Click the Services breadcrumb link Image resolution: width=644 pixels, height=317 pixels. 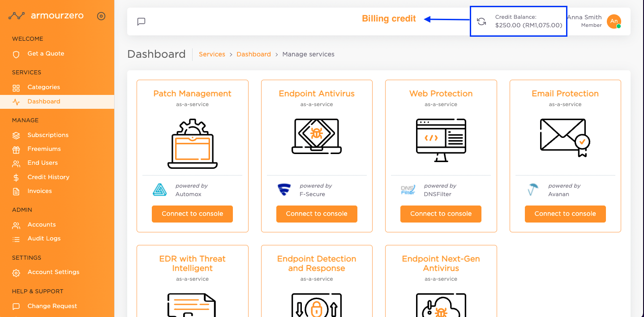click(212, 54)
